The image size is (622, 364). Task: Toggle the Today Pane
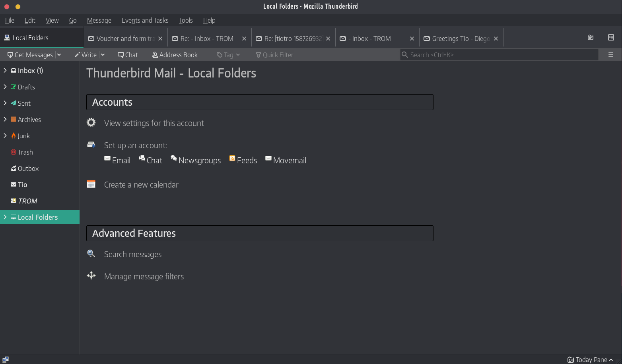[x=590, y=360]
